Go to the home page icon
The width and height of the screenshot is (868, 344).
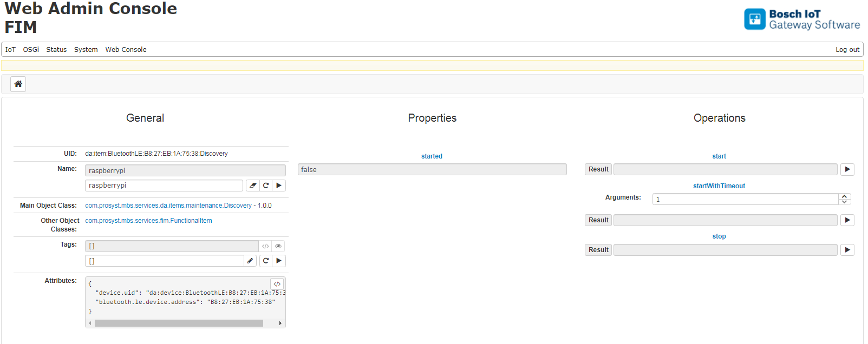[x=18, y=84]
